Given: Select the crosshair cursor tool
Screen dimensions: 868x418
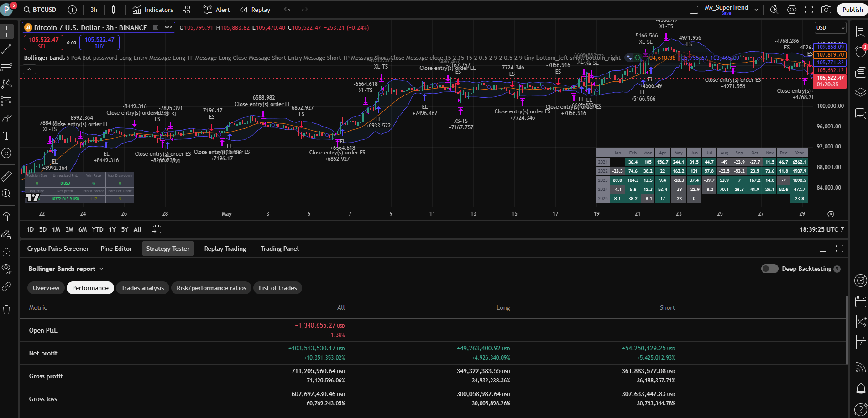Looking at the screenshot, I should pyautogui.click(x=7, y=32).
